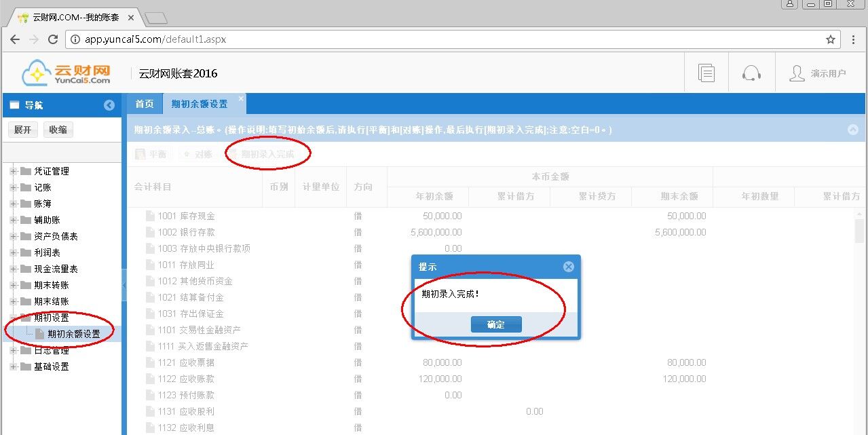Image resolution: width=868 pixels, height=435 pixels.
Task: Click the browser address bar
Action: [x=448, y=39]
